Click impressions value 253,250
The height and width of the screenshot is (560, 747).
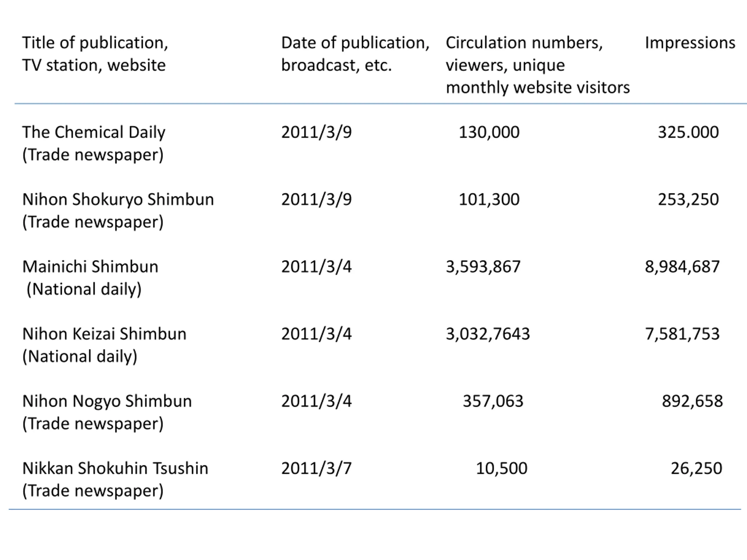[x=688, y=199]
